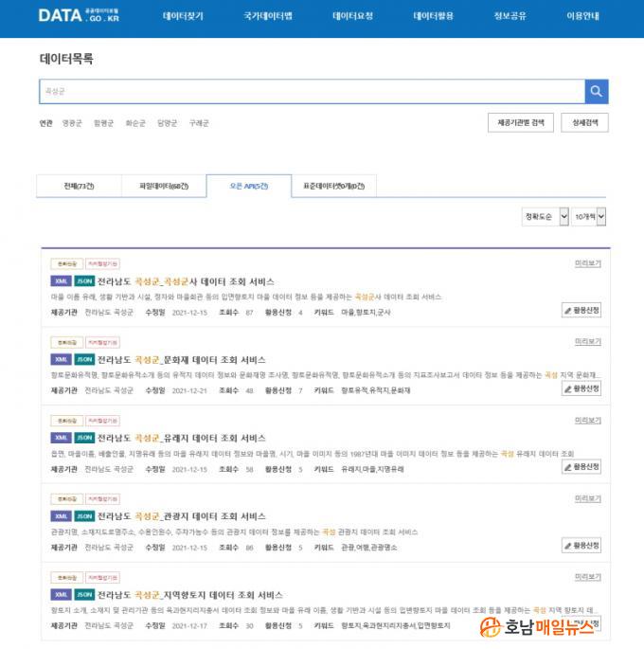Click XML badge on 곡성군사 데이터 service
The height and width of the screenshot is (649, 644).
[62, 281]
